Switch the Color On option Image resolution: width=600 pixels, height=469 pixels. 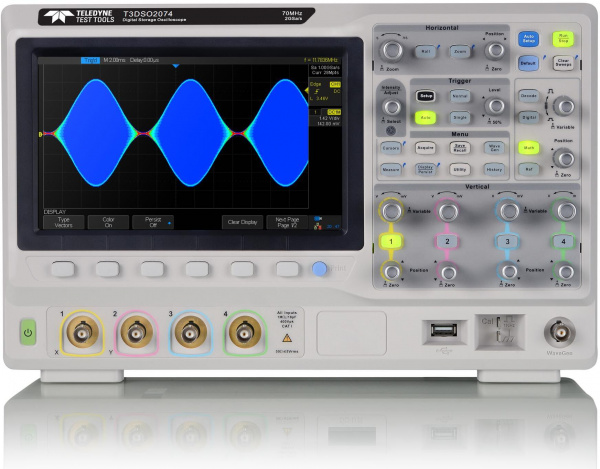pos(108,222)
